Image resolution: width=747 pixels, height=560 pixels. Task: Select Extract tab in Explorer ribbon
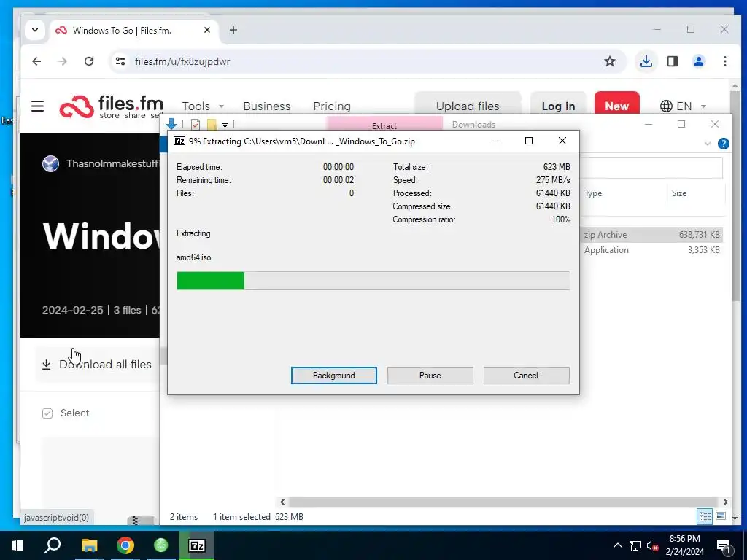[384, 125]
